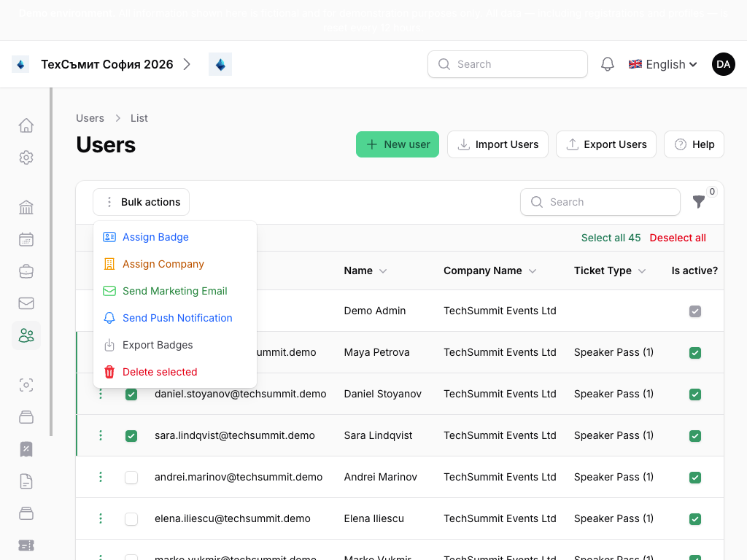
Task: Choose Delete selected bulk action
Action: pos(175,372)
